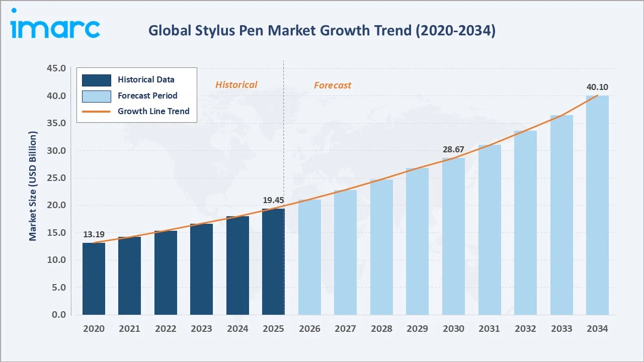
Task: Click the 'Growth Line Trend' legend label
Action: (153, 112)
